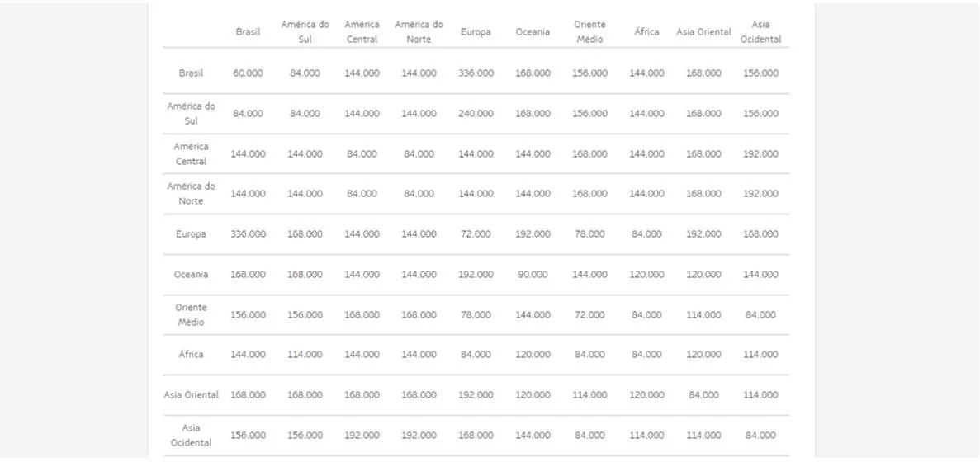Click the Asia Oriental row label
980x462 pixels.
point(191,395)
